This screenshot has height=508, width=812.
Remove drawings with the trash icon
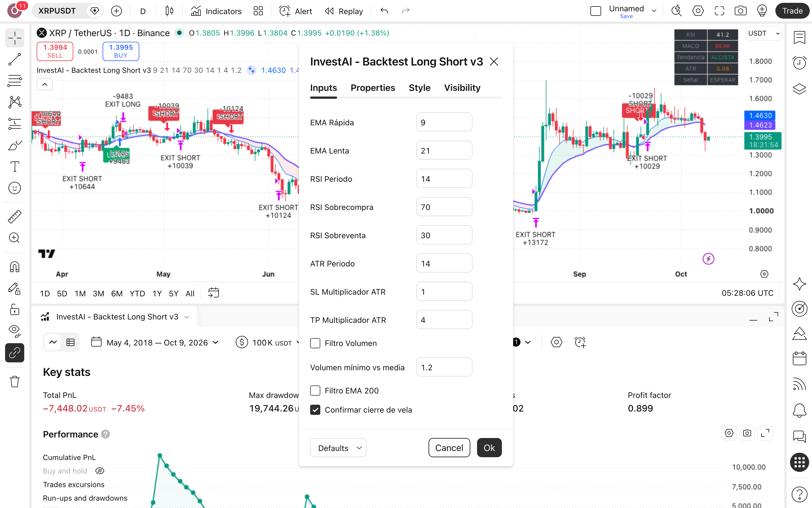pos(14,382)
